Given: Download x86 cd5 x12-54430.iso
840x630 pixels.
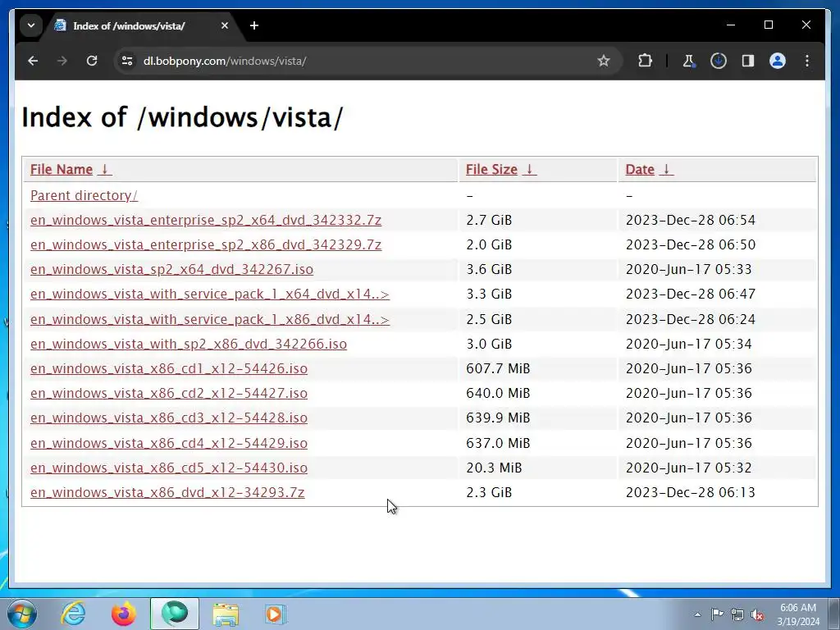Looking at the screenshot, I should click(x=169, y=468).
